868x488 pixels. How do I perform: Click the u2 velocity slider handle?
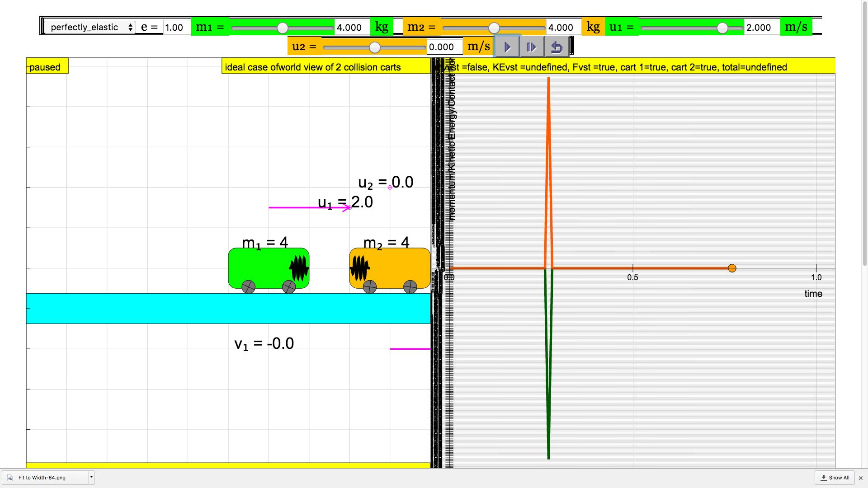tap(375, 47)
